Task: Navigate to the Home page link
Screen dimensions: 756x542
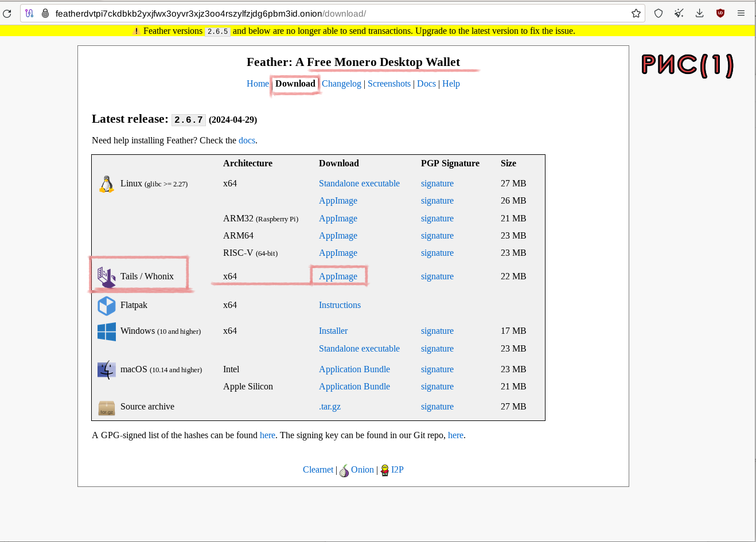Action: [258, 84]
